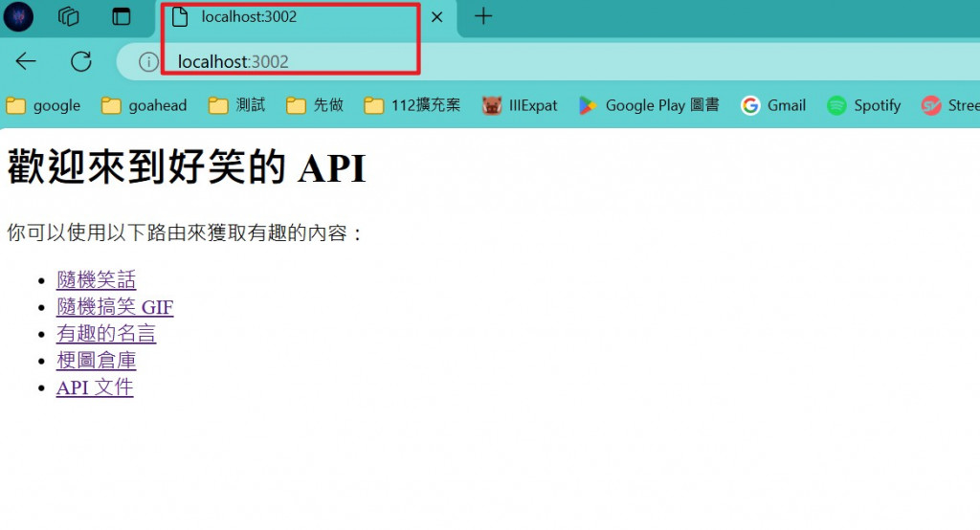
Task: Open the 測試 bookmark folder
Action: (x=237, y=105)
